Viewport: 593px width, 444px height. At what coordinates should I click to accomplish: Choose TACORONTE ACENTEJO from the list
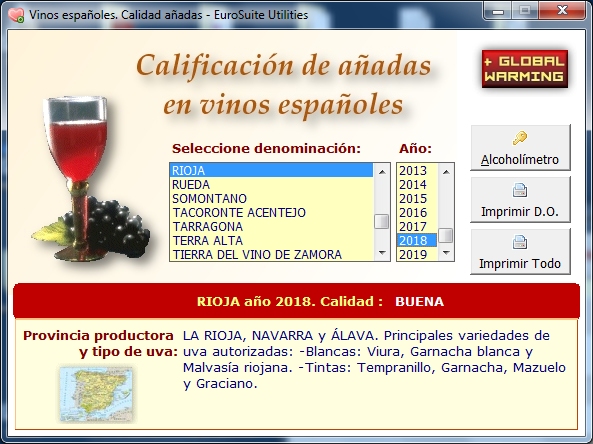tap(271, 213)
